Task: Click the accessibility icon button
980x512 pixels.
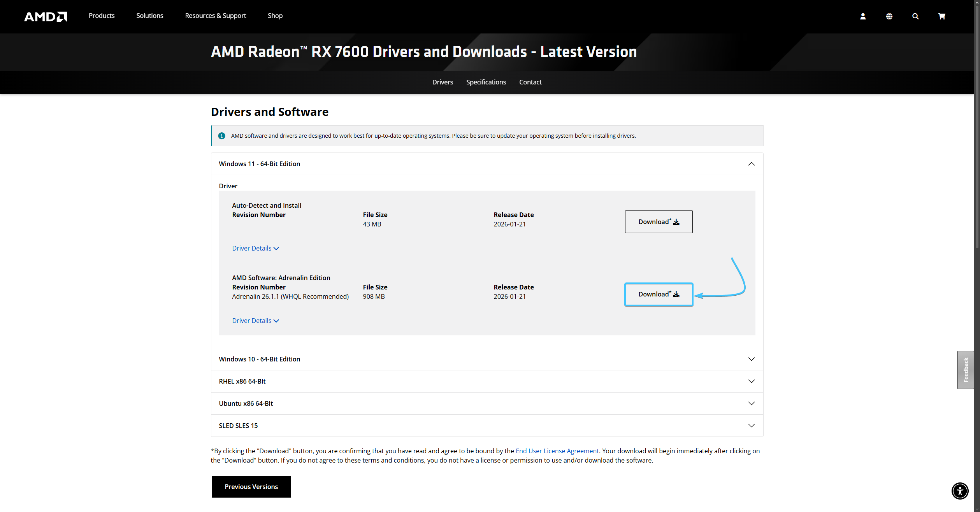Action: point(959,491)
